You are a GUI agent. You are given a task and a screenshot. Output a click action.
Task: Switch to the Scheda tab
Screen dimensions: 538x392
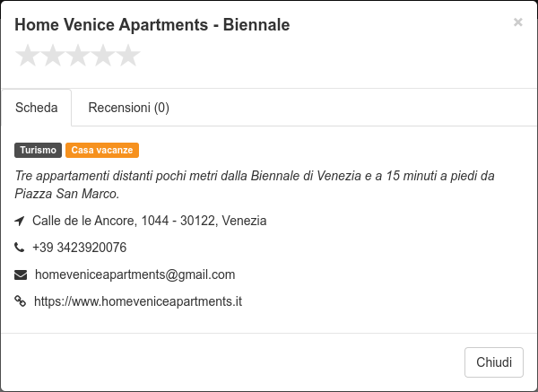(x=37, y=108)
